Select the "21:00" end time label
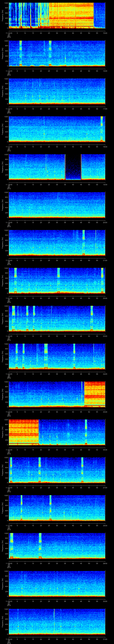Viewport: 114px width, 644px height. pos(105,260)
